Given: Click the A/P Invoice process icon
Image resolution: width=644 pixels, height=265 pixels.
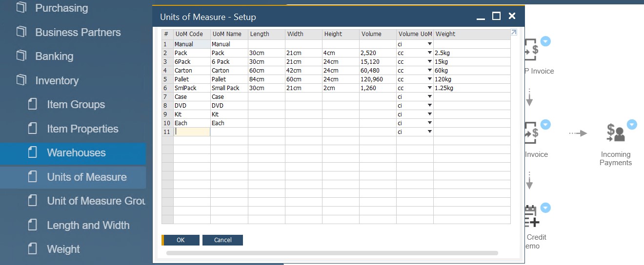Looking at the screenshot, I should (x=531, y=49).
